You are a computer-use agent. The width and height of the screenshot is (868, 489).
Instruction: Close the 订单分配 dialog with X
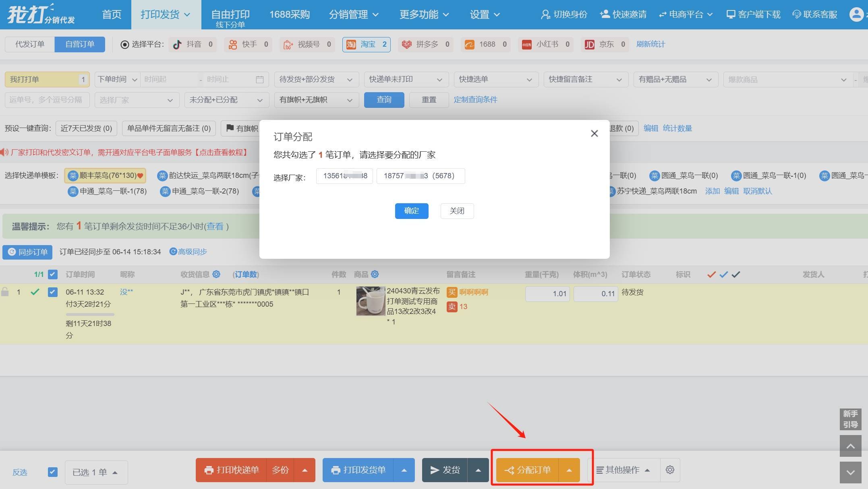[594, 134]
